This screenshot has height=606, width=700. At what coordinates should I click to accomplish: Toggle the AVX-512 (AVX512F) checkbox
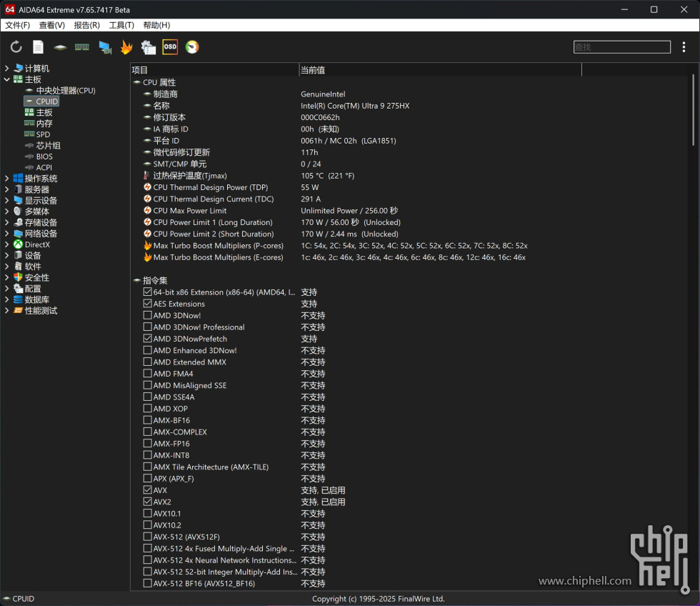coord(148,537)
